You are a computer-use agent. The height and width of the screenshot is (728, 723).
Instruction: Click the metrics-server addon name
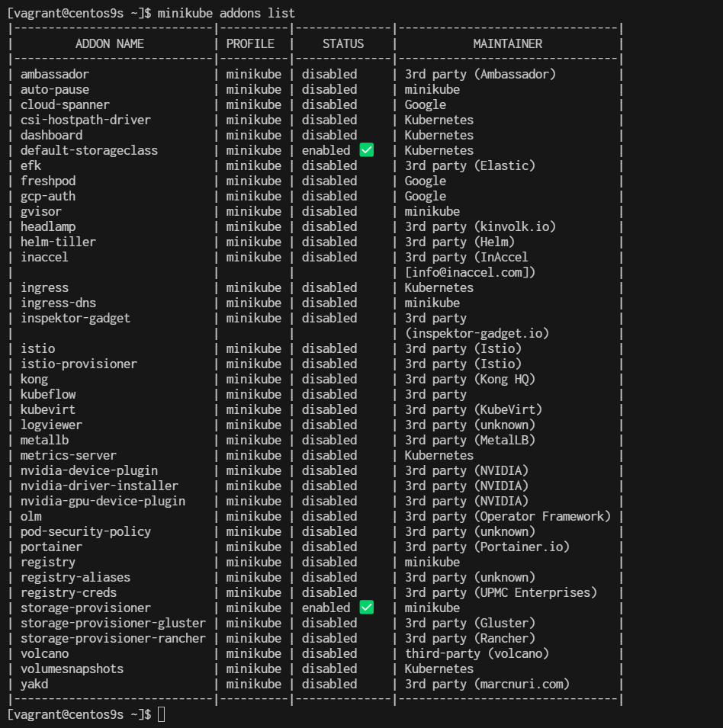click(x=69, y=455)
